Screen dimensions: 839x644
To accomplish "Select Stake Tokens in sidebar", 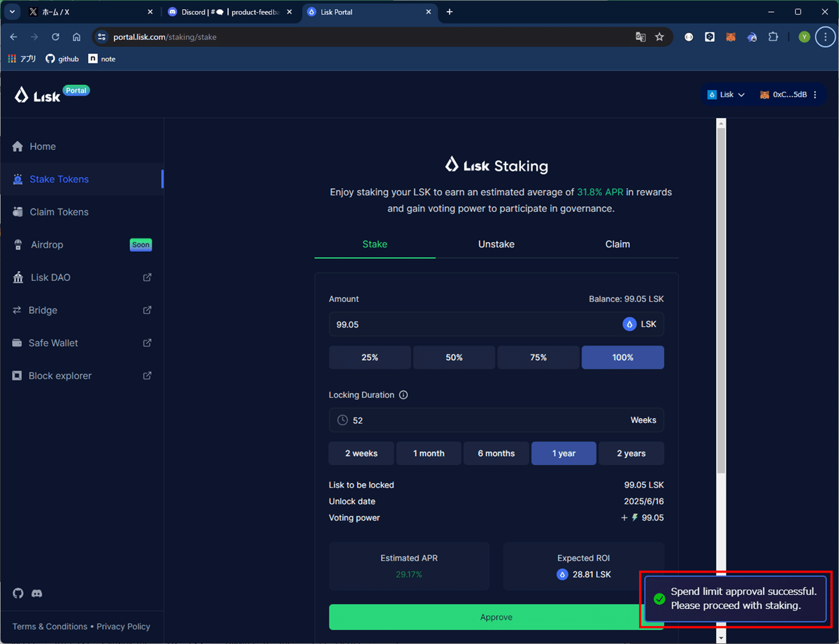I will pyautogui.click(x=82, y=179).
